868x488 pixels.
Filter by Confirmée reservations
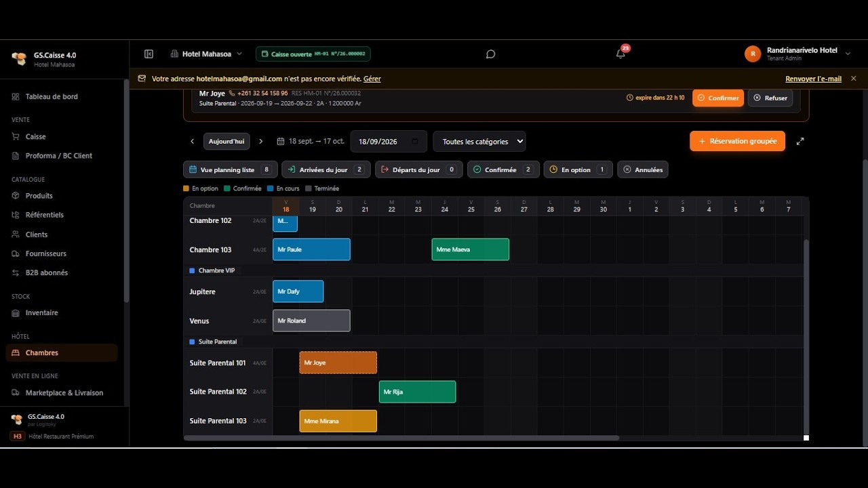point(504,169)
